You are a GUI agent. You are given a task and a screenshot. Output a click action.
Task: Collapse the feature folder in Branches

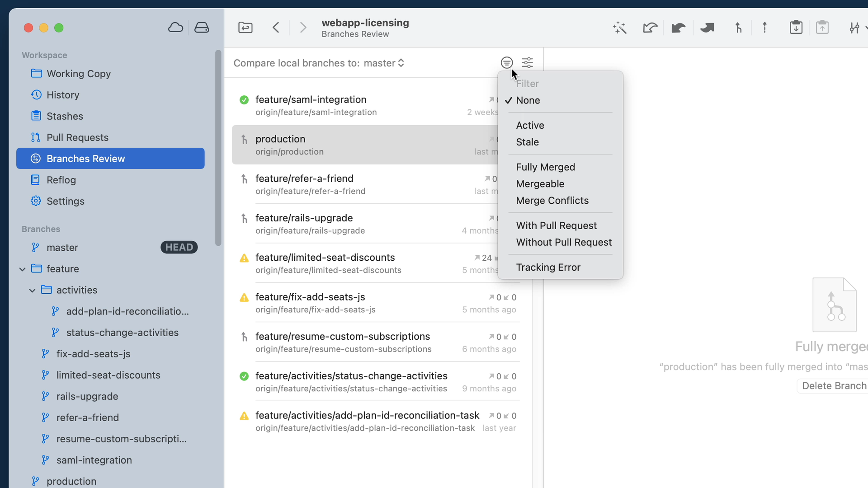coord(22,269)
